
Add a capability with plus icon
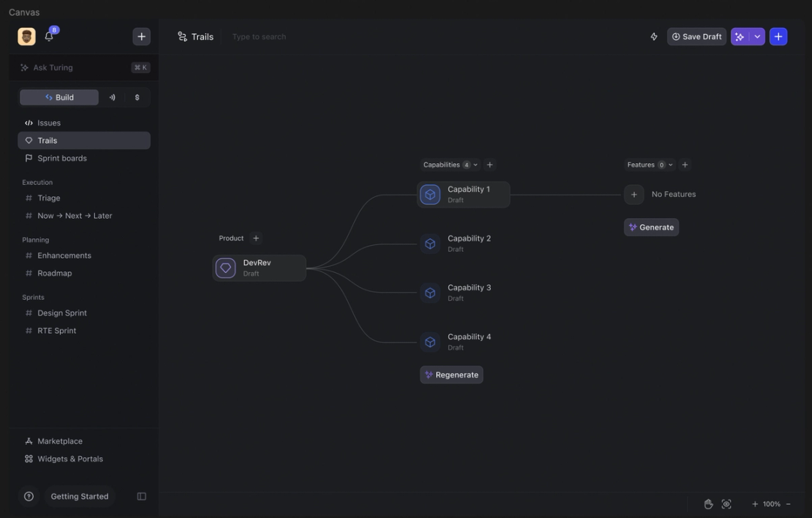[490, 165]
